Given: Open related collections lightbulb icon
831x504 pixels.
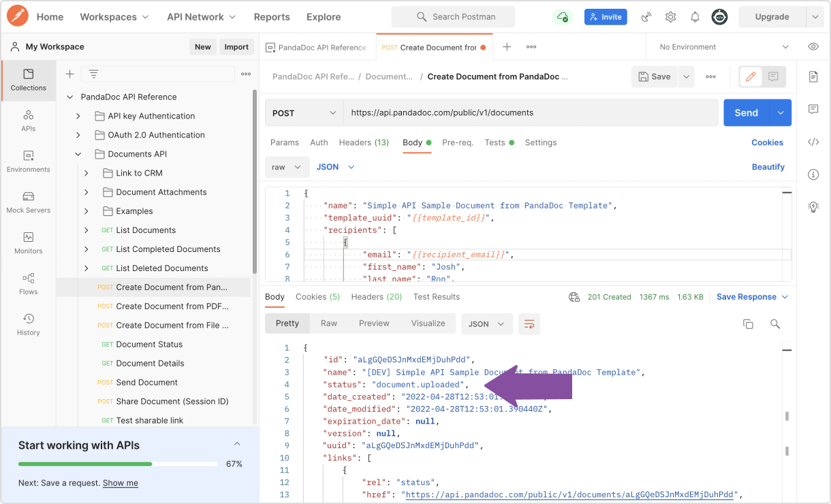Looking at the screenshot, I should coord(813,207).
